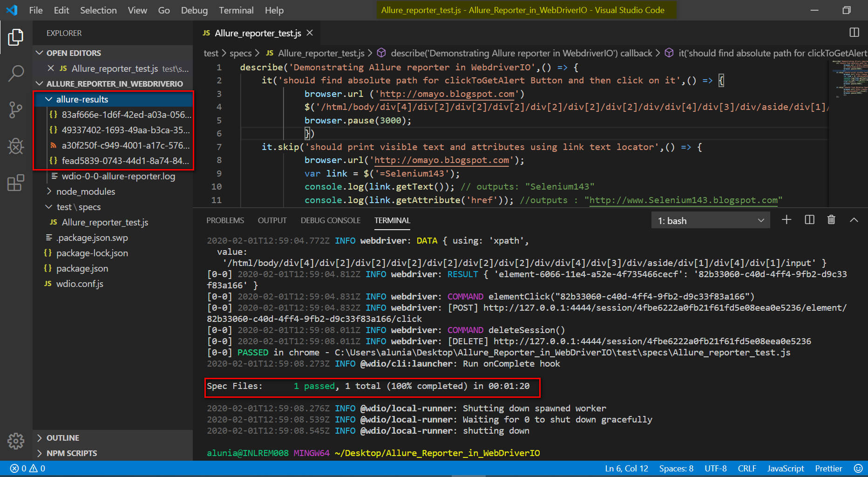Click Prettier in status bar

[828, 468]
